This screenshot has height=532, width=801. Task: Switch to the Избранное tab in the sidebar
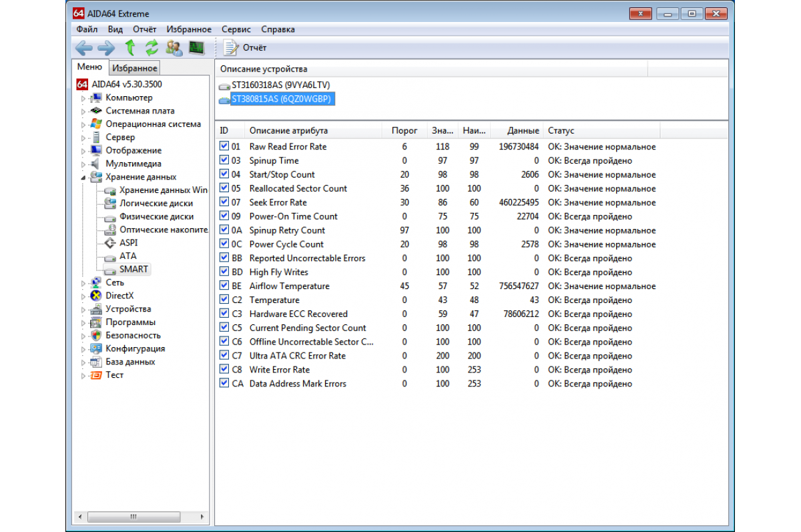click(x=135, y=68)
